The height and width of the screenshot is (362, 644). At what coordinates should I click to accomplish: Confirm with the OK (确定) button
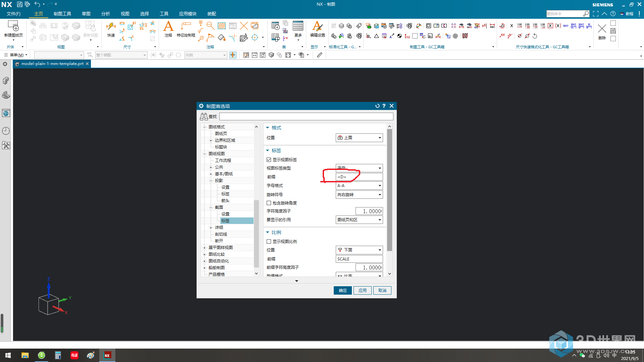click(x=343, y=291)
